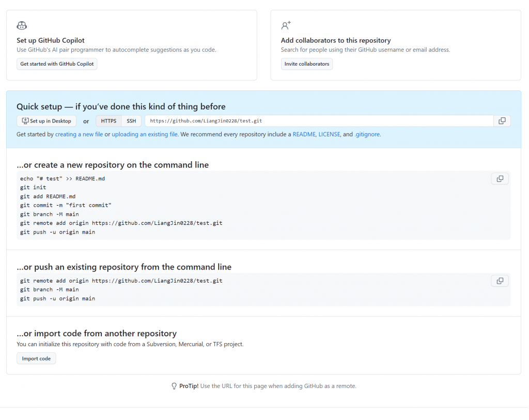Follow the uploading an existing file link
This screenshot has height=420, width=529.
145,134
